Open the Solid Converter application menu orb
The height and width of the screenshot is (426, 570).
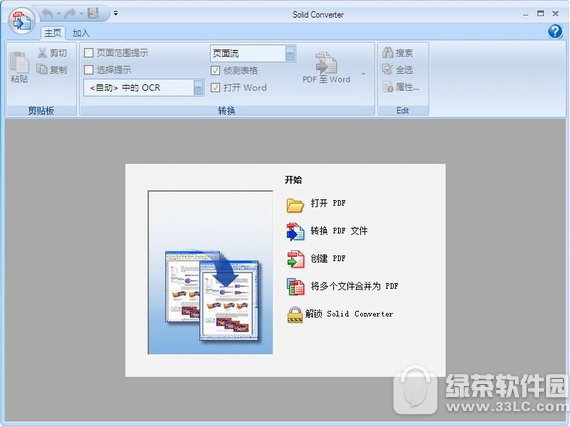tap(21, 21)
